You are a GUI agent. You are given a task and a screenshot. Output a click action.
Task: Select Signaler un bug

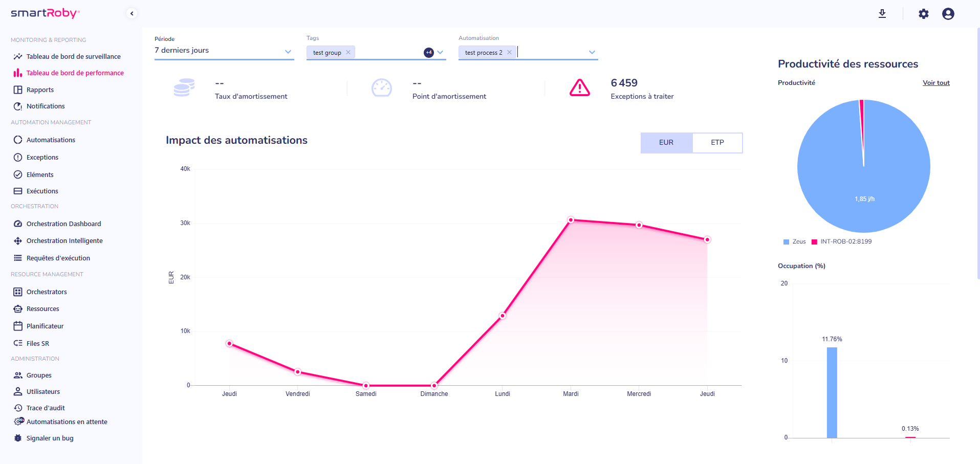click(49, 438)
